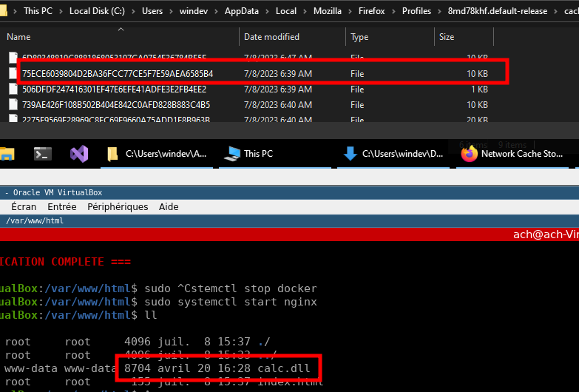579x392 pixels.
Task: Sort files by Date modified column
Action: tap(271, 37)
